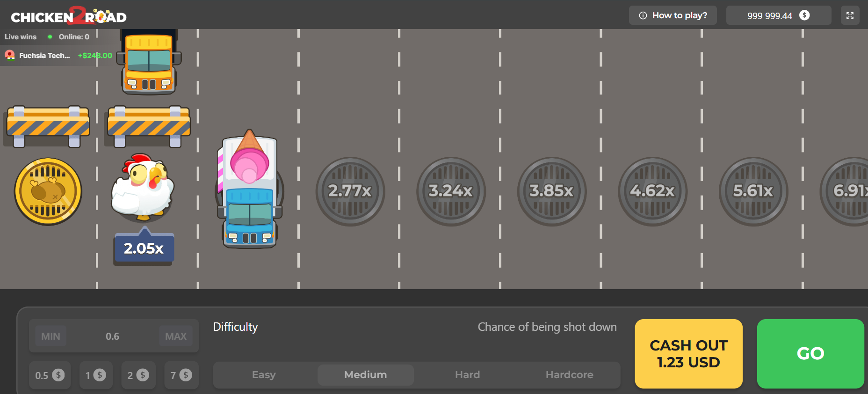Select Easy difficulty
This screenshot has height=394, width=868.
[264, 375]
